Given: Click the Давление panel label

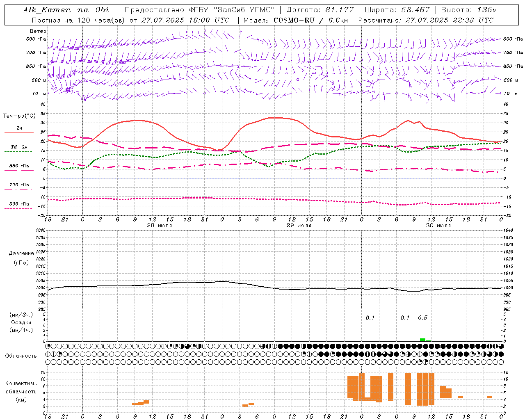Looking at the screenshot, I should (21, 253).
